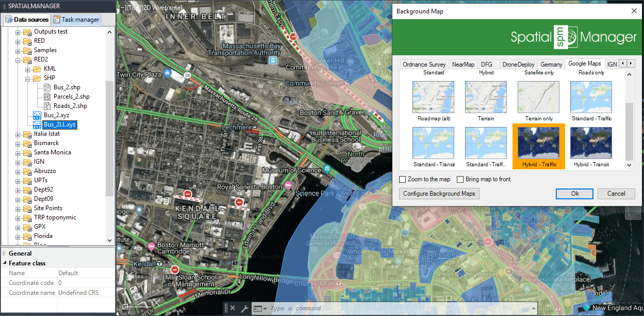
Task: Click the map list scrollbar up arrow
Action: (x=629, y=74)
